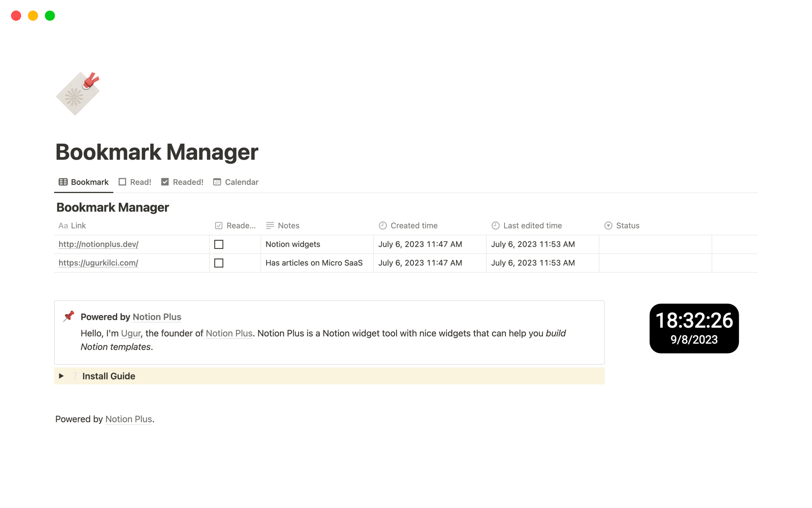Switch to the Calendar tab
Screen dimensions: 812x508
point(236,182)
